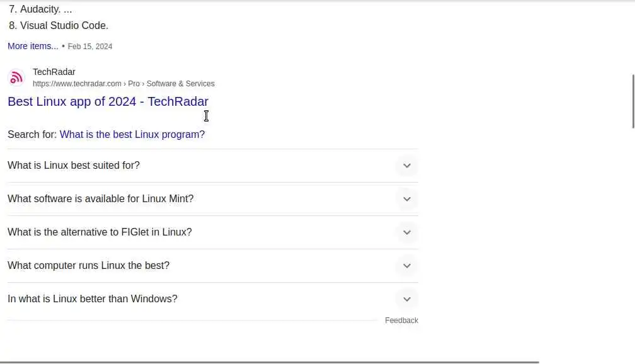This screenshot has width=635, height=364.
Task: Click chevron beside 'What is Linux best suited for?'
Action: [407, 166]
